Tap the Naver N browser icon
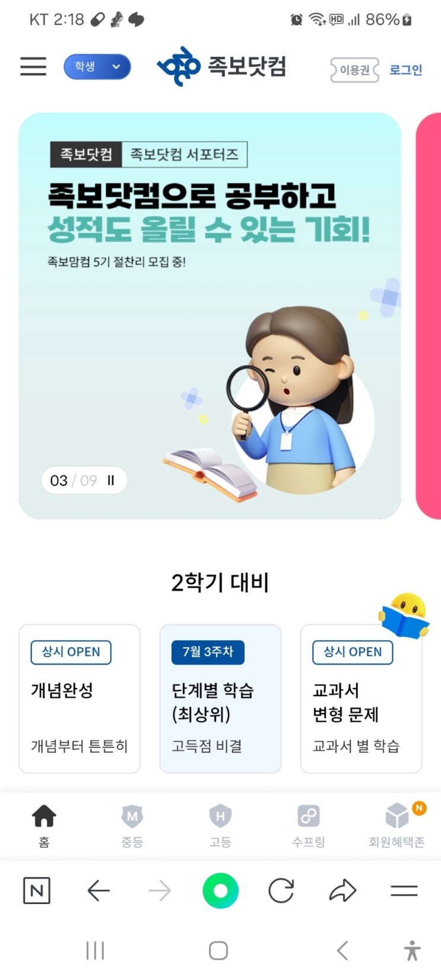This screenshot has height=980, width=441. 36,890
